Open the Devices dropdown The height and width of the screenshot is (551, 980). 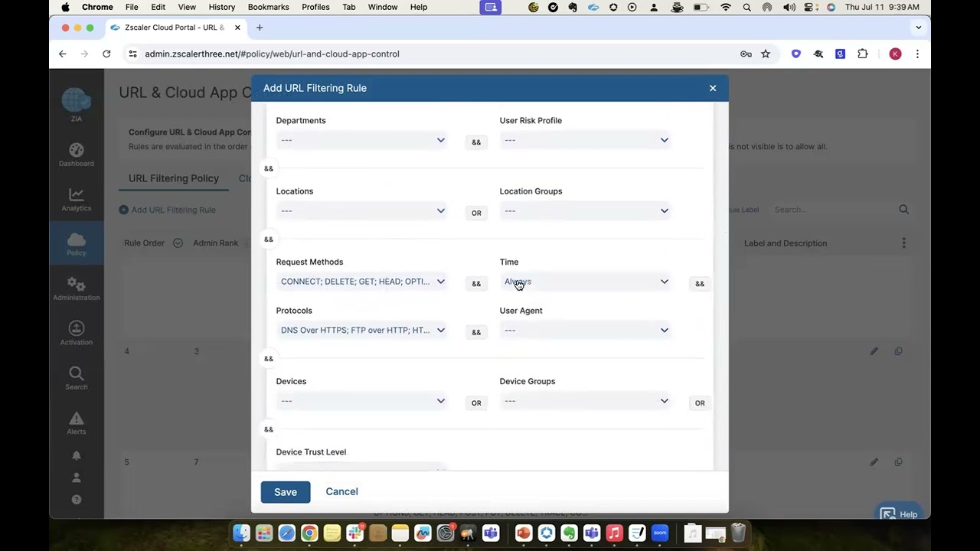tap(362, 401)
